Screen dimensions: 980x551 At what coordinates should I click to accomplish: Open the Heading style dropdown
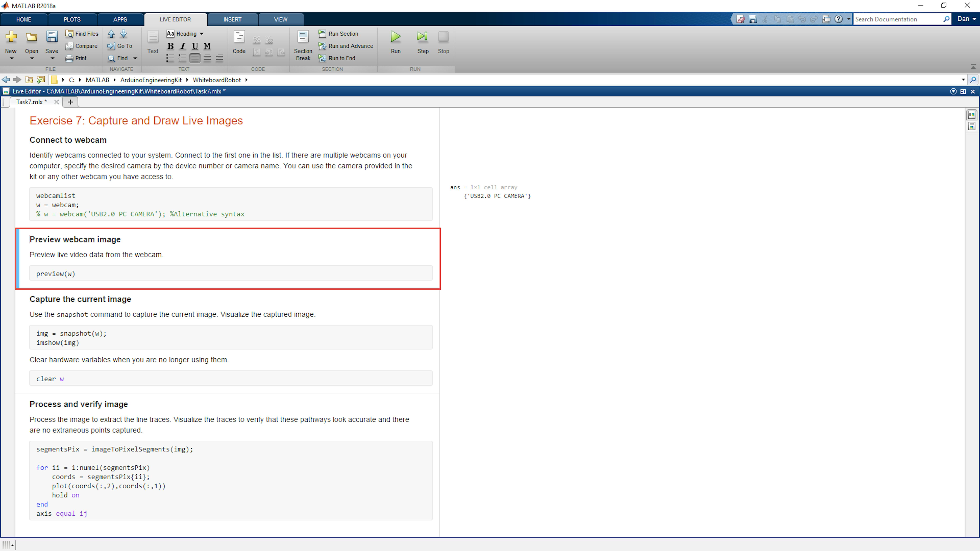185,34
